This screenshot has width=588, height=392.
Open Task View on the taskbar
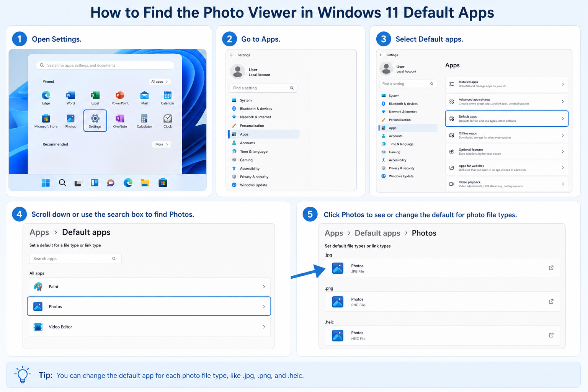pyautogui.click(x=78, y=183)
